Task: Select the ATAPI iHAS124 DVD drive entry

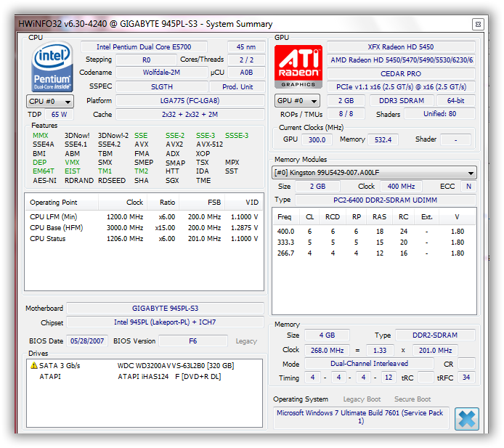Action: pyautogui.click(x=145, y=377)
